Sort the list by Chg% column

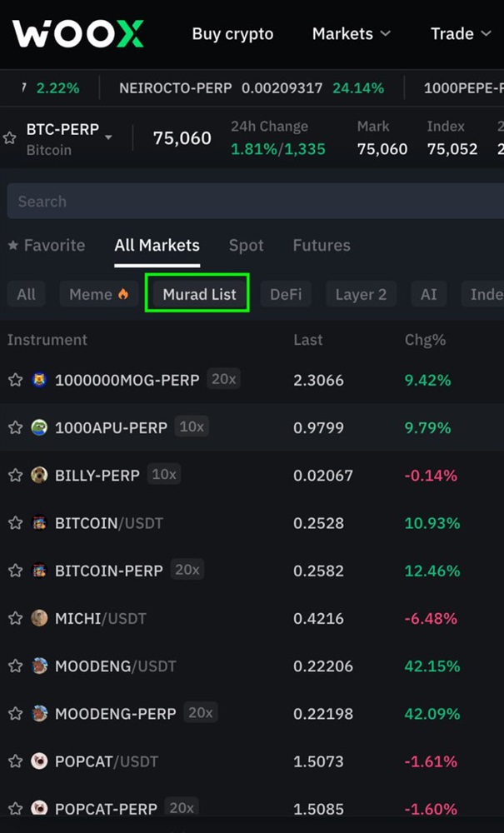[x=425, y=340]
